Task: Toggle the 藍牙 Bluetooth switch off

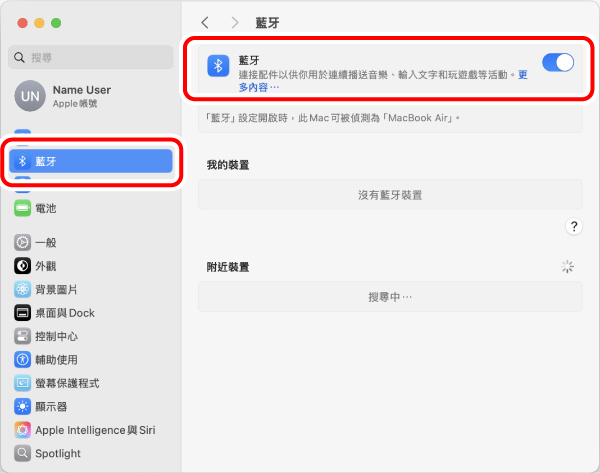Action: click(557, 63)
